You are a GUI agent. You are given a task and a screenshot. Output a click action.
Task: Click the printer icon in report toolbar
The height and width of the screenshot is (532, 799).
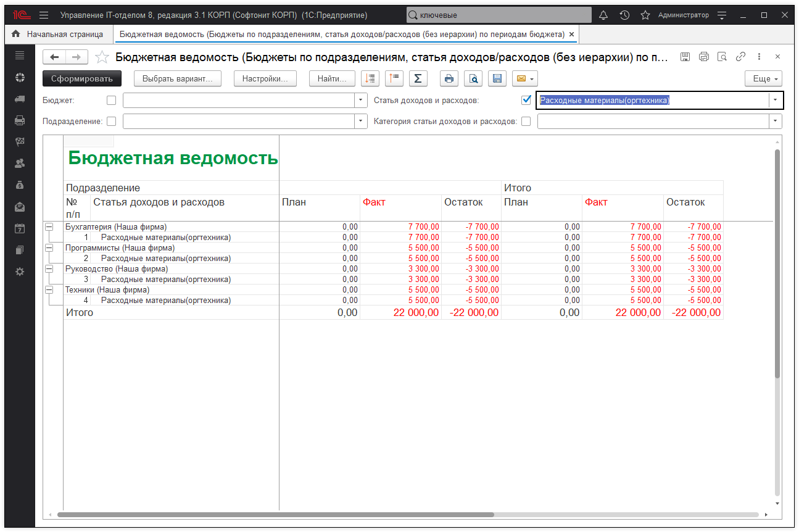click(x=449, y=78)
